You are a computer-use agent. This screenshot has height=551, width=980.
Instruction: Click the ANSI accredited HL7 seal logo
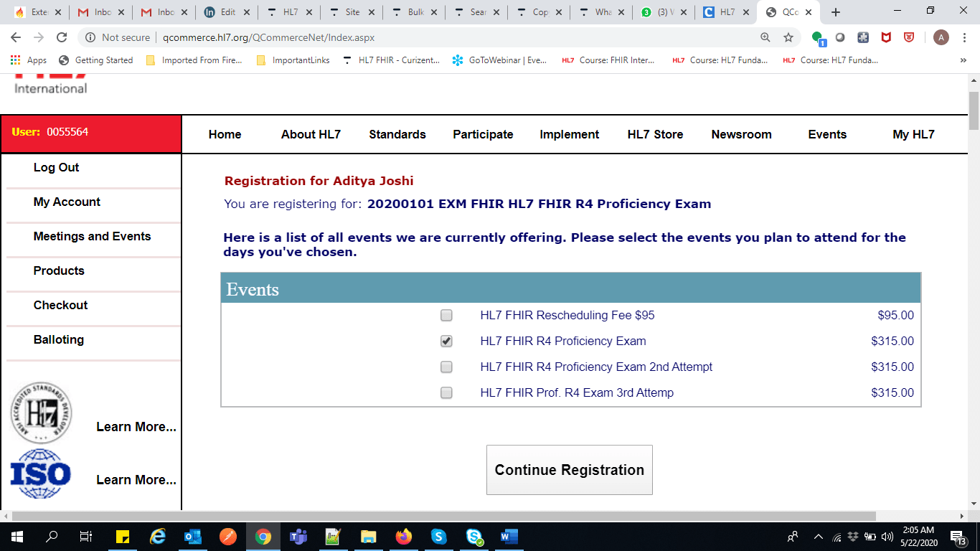click(x=41, y=413)
